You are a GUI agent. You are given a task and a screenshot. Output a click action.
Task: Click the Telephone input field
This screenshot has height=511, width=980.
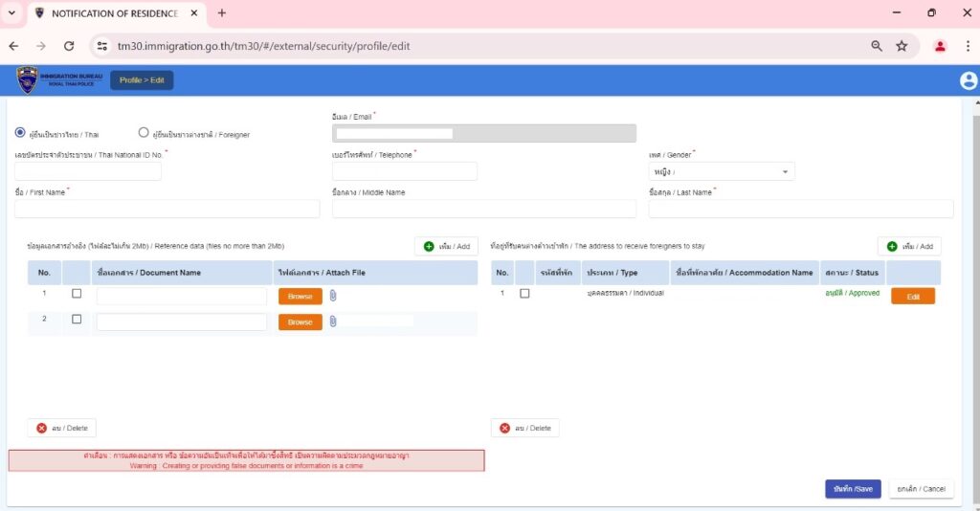[405, 171]
